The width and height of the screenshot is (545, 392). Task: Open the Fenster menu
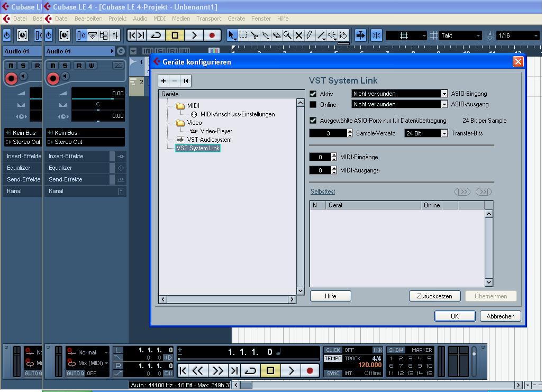pyautogui.click(x=261, y=19)
